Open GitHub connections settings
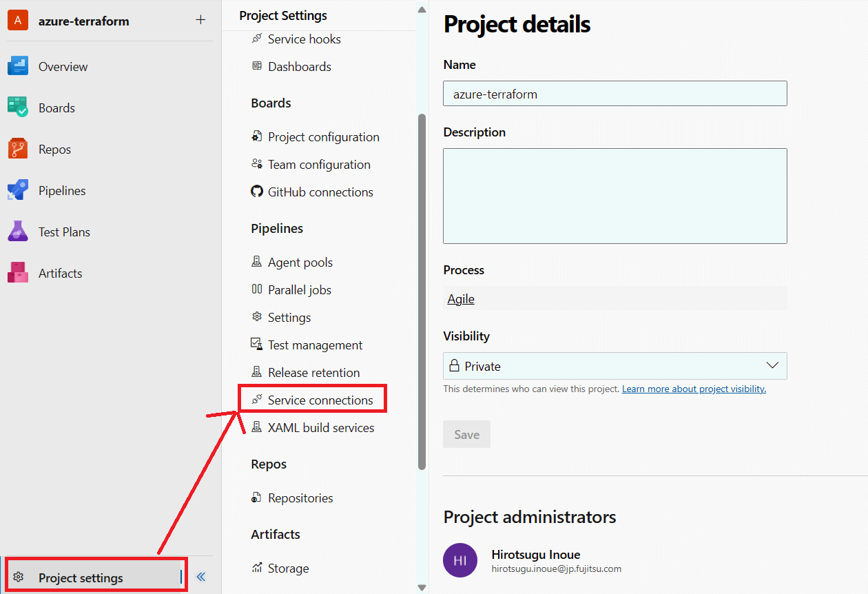This screenshot has width=868, height=594. (x=320, y=192)
